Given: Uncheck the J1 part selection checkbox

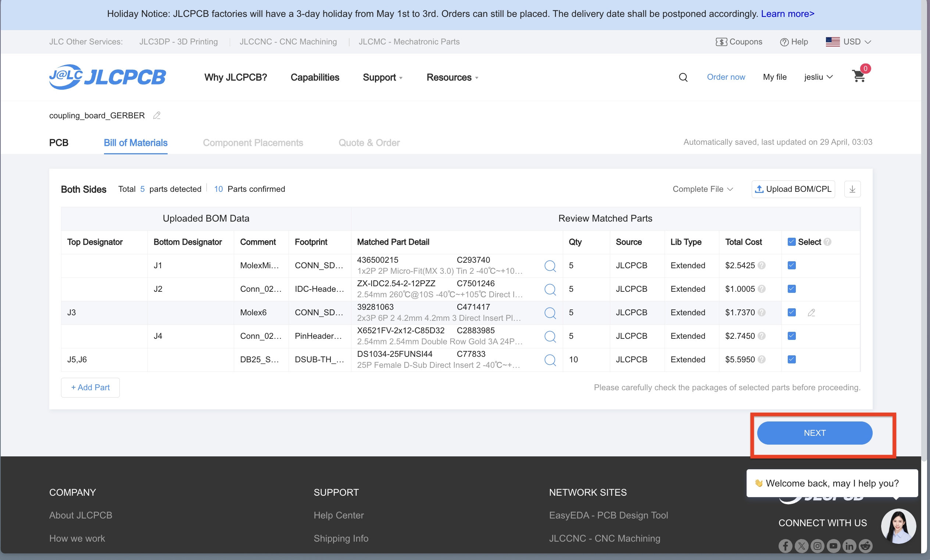Looking at the screenshot, I should [792, 266].
